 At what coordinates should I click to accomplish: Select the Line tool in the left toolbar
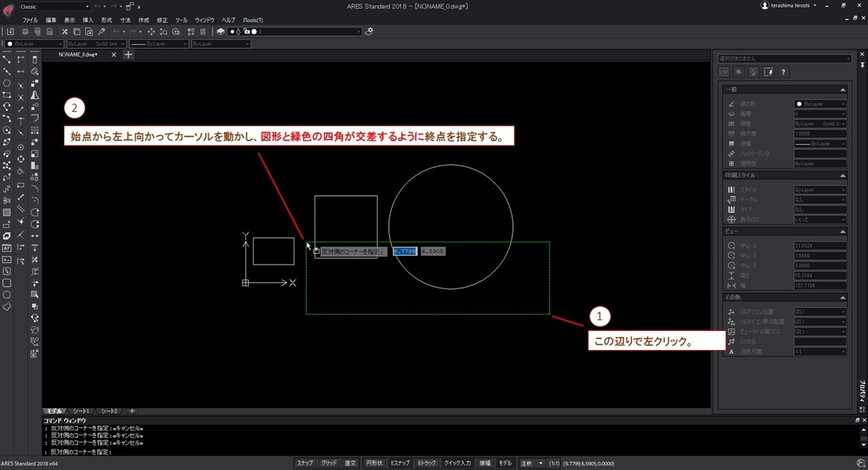tap(7, 60)
